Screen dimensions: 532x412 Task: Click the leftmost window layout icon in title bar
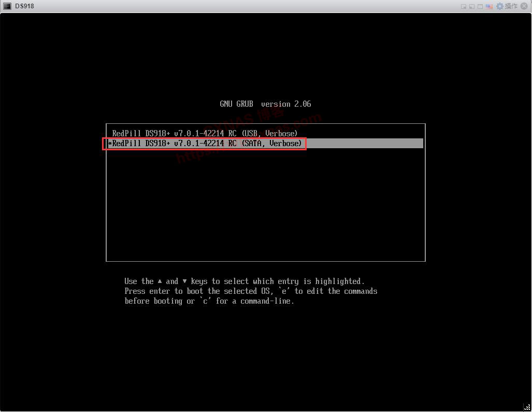click(464, 7)
